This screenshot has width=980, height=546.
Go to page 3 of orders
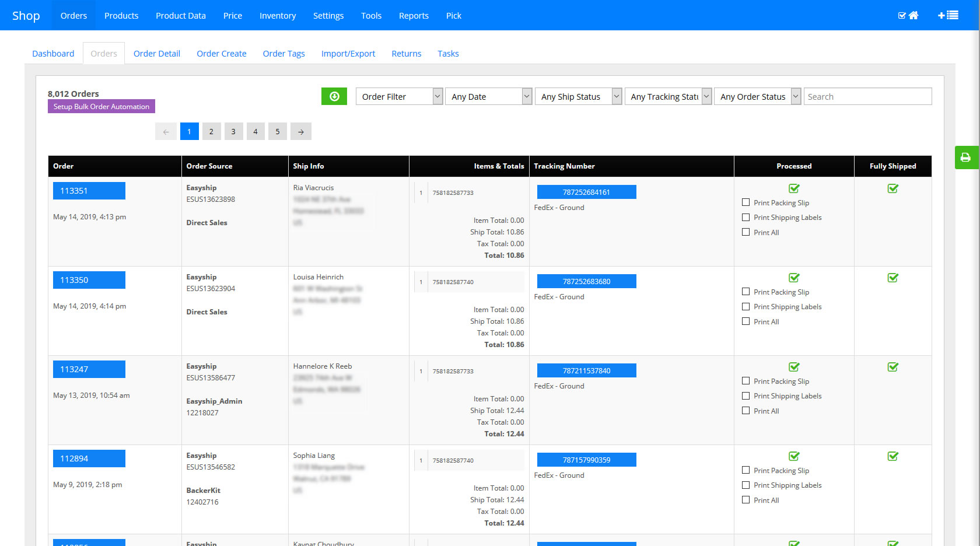(233, 131)
